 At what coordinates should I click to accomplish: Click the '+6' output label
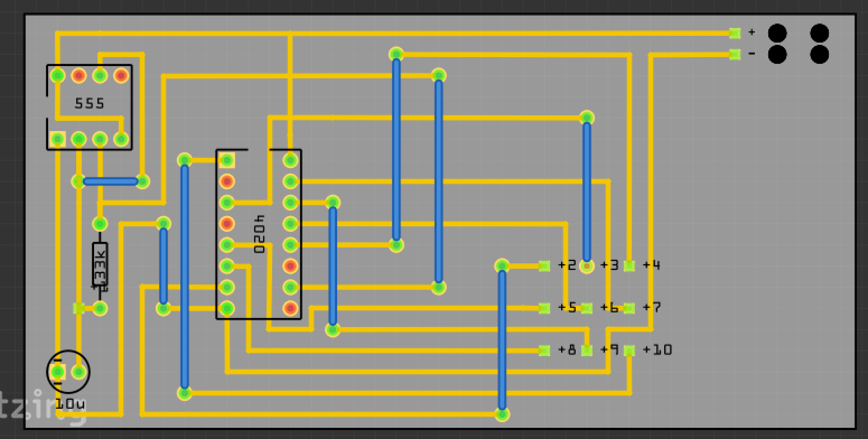(x=610, y=307)
